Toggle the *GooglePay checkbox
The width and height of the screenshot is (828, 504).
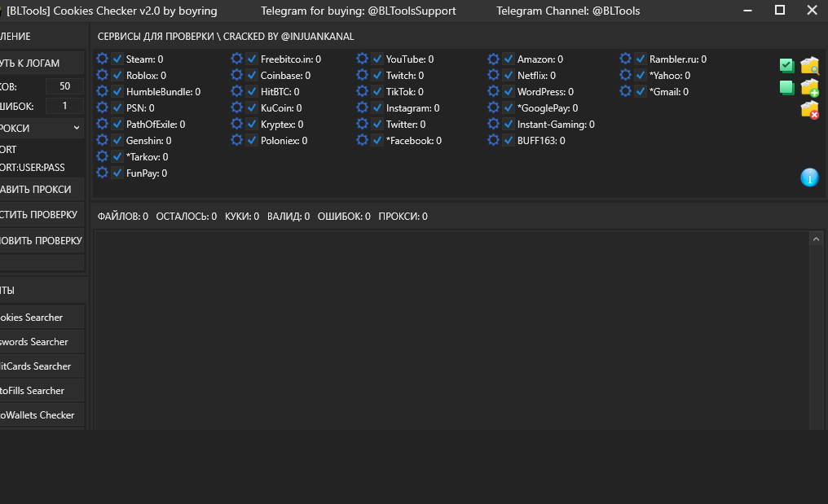pos(509,107)
